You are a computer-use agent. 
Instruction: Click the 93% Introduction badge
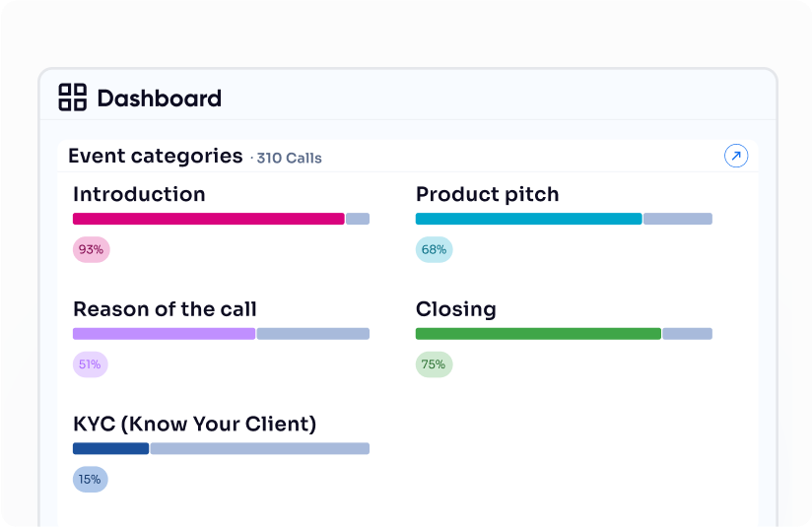pos(91,250)
